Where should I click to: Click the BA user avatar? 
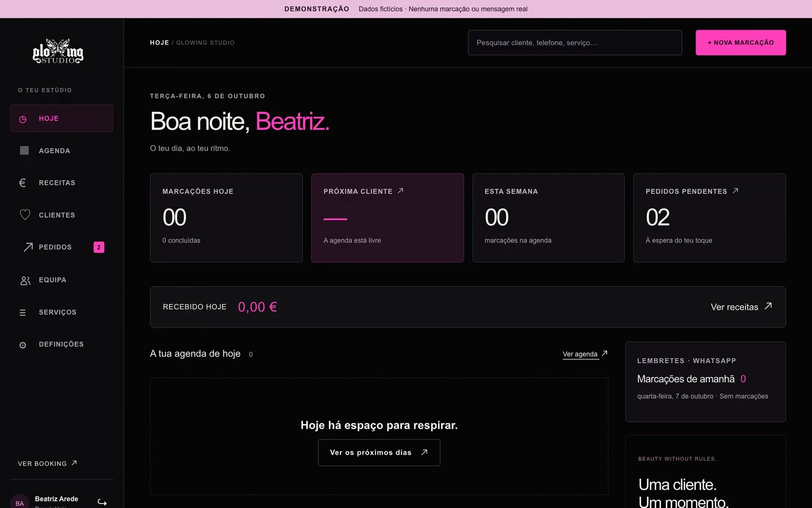(x=19, y=502)
